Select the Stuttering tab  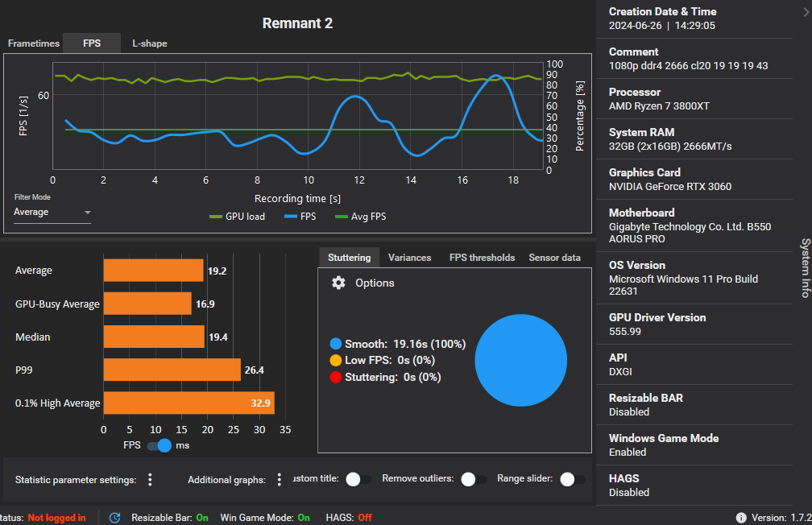click(x=349, y=258)
